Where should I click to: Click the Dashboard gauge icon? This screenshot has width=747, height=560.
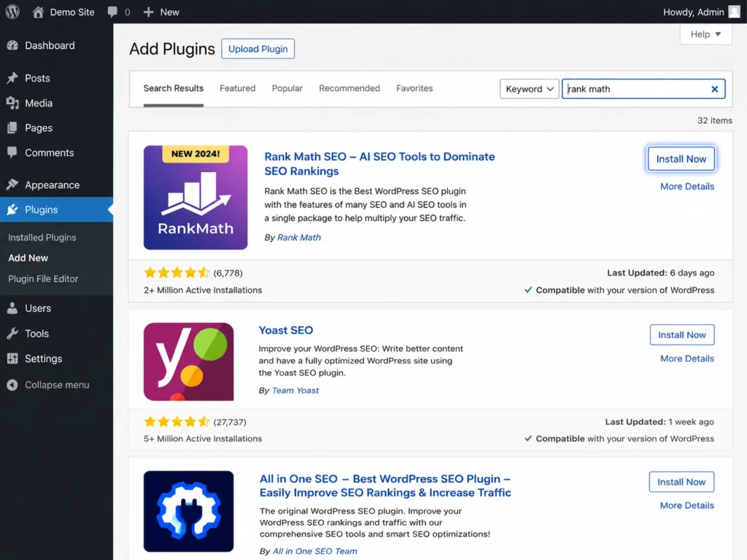tap(12, 45)
